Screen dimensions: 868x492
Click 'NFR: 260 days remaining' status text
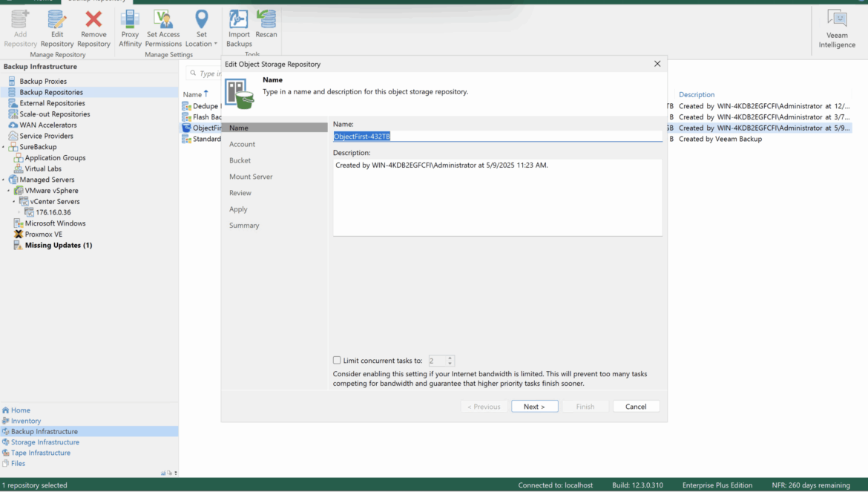click(x=810, y=485)
